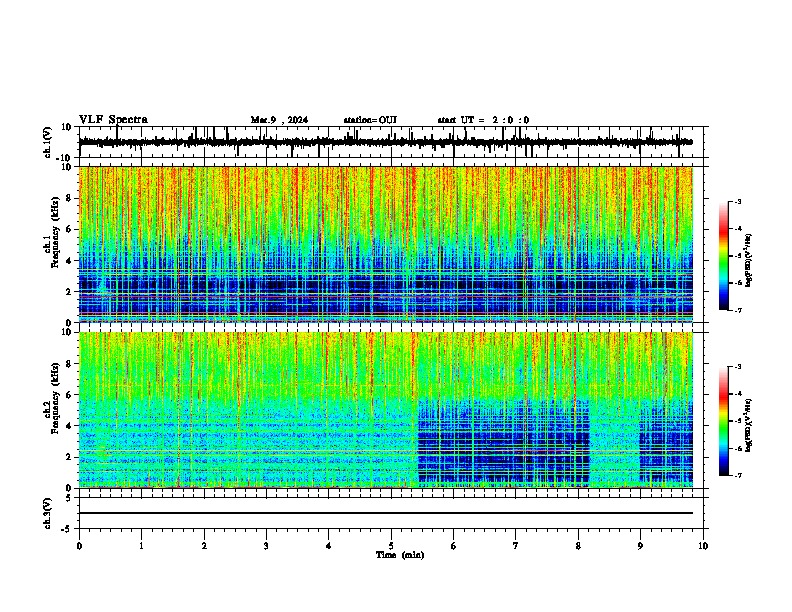Screen dimensions: 792x612
Task: Click the ch.1 waveform trace panel
Action: click(x=393, y=142)
